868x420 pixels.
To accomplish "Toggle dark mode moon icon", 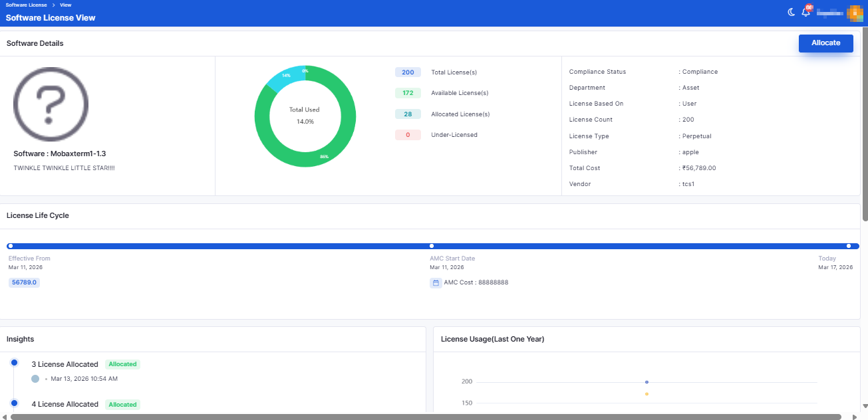I will [792, 12].
